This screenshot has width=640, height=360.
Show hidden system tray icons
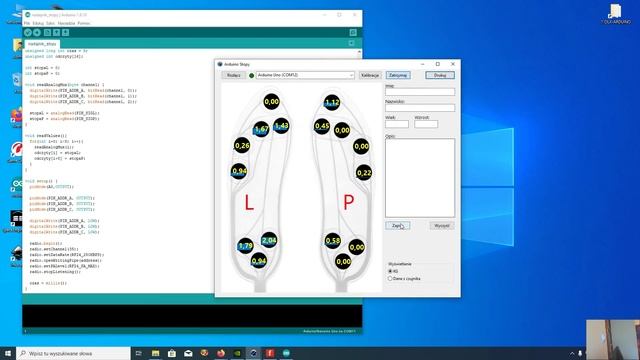(x=572, y=353)
